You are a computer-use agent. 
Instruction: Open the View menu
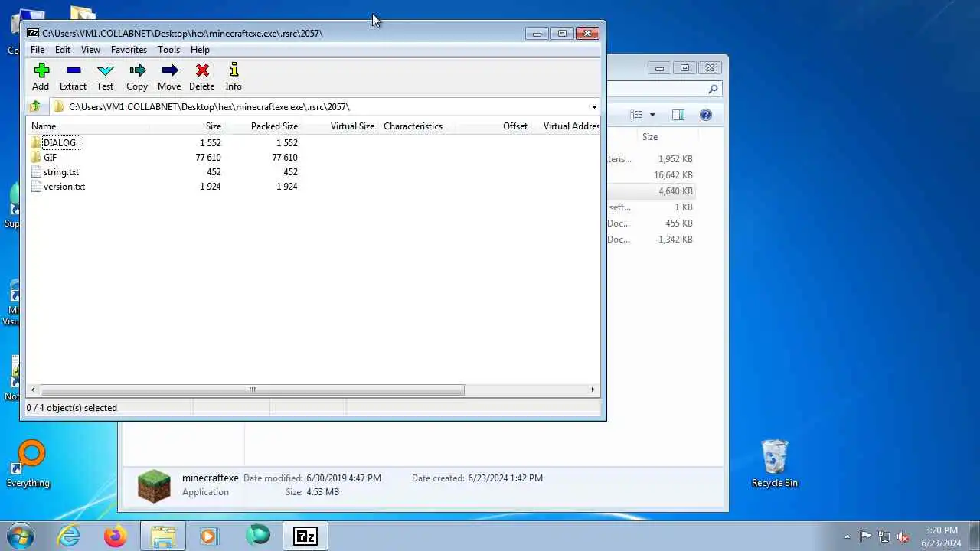(x=90, y=50)
